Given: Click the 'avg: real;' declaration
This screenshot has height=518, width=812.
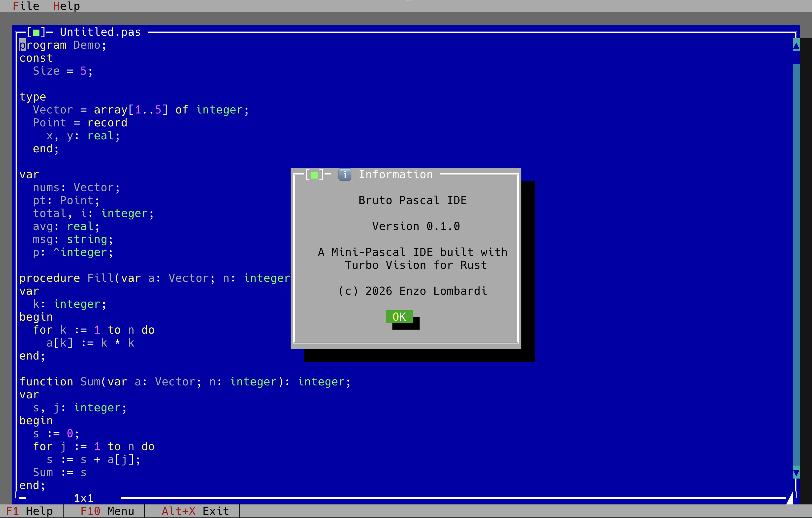Looking at the screenshot, I should click(x=66, y=227).
